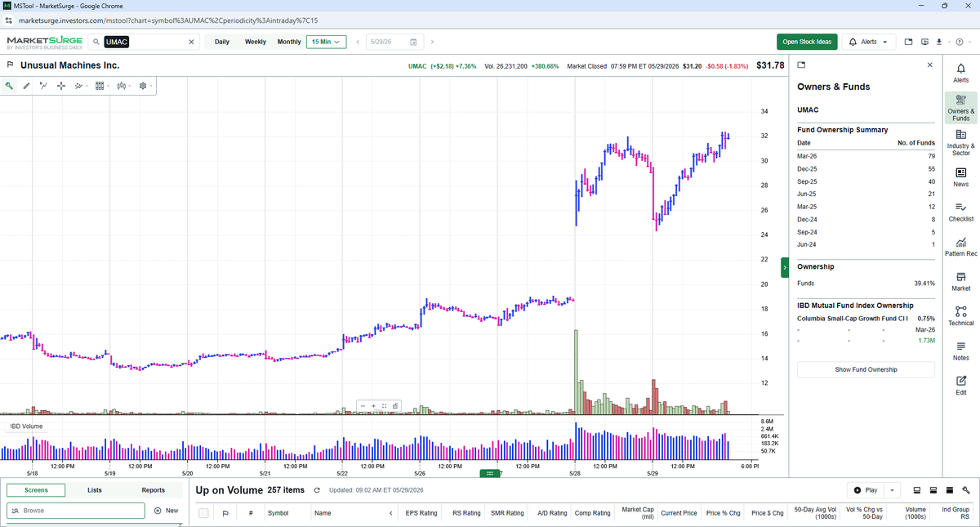Screen dimensions: 980x527
Task: Expand the Play options dropdown arrow
Action: pos(892,490)
